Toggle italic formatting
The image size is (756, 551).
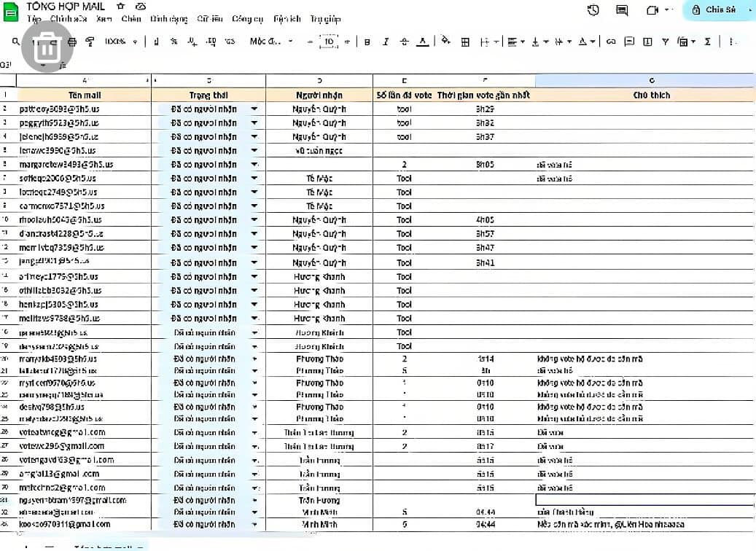tap(386, 42)
